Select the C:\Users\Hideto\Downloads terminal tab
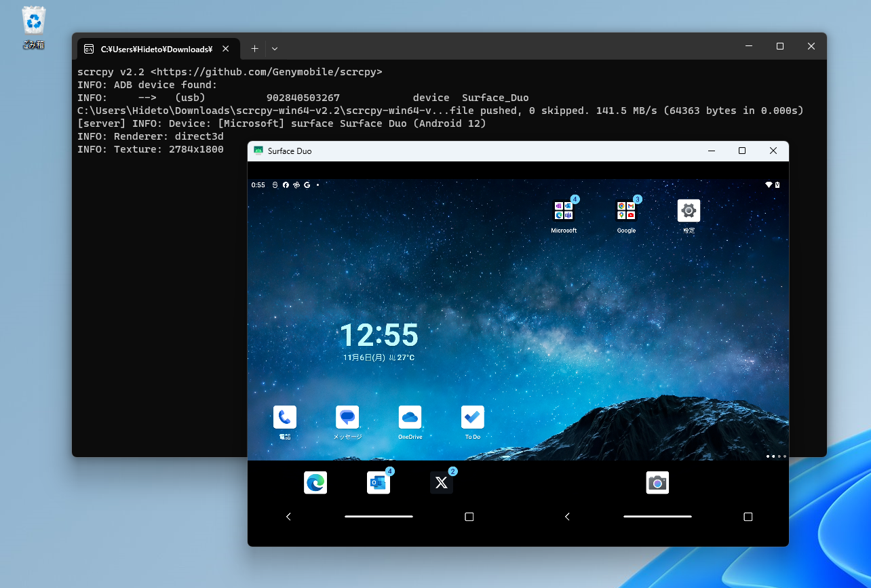This screenshot has width=871, height=588. tap(157, 49)
